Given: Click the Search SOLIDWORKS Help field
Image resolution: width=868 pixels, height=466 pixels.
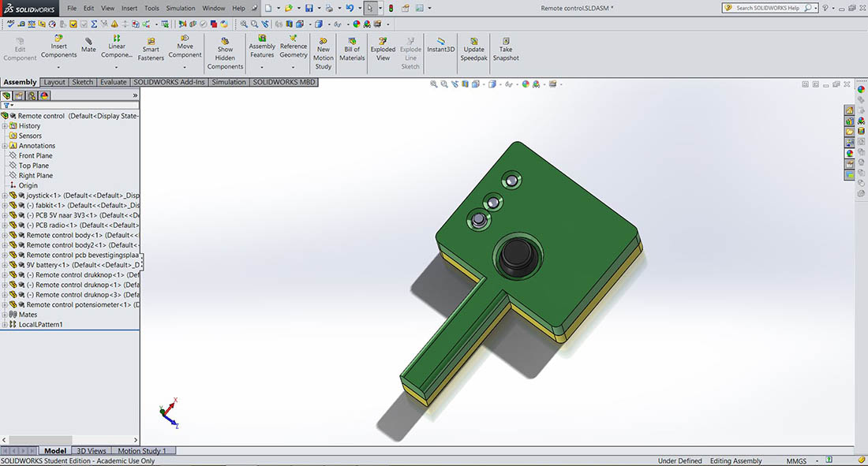Looking at the screenshot, I should (769, 9).
